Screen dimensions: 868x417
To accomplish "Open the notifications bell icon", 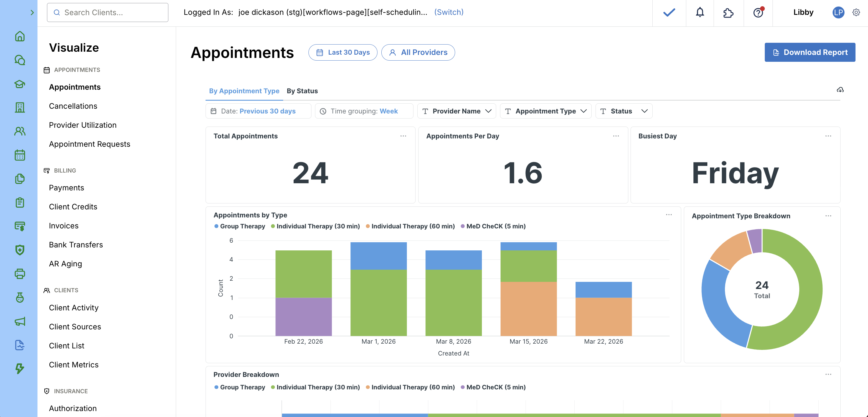I will click(x=700, y=12).
